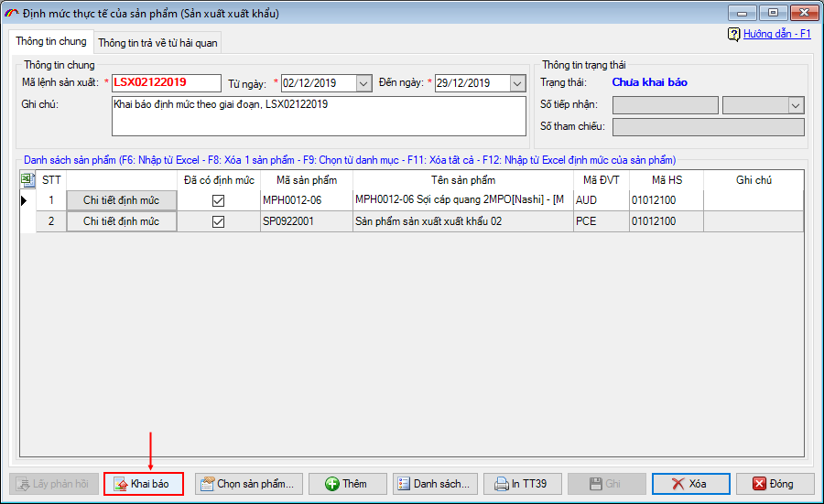This screenshot has height=504, width=824.
Task: Click the help question mark icon
Action: [733, 35]
